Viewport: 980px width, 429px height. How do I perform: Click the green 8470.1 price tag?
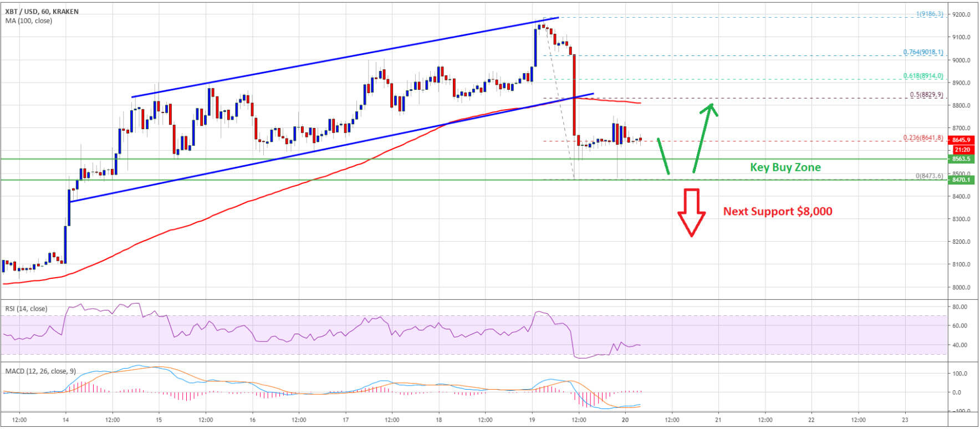click(x=962, y=180)
